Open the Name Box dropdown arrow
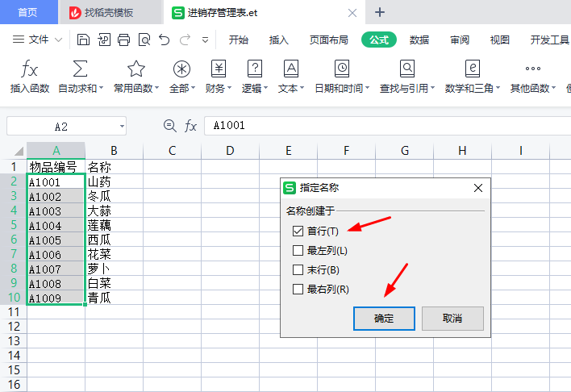 [x=122, y=127]
